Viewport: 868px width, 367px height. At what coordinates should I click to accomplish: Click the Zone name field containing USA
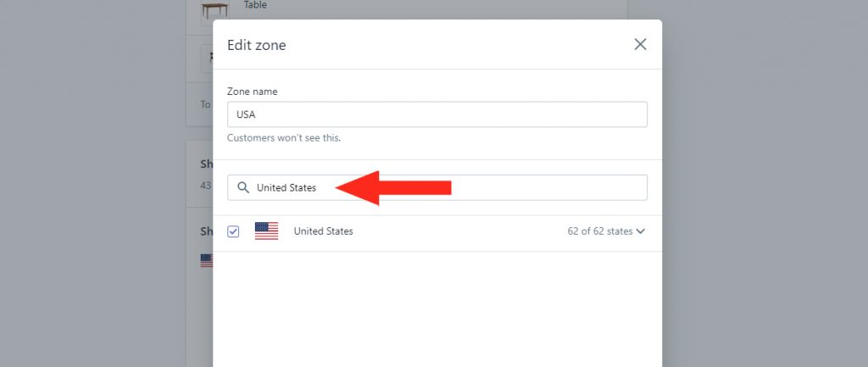pyautogui.click(x=437, y=114)
